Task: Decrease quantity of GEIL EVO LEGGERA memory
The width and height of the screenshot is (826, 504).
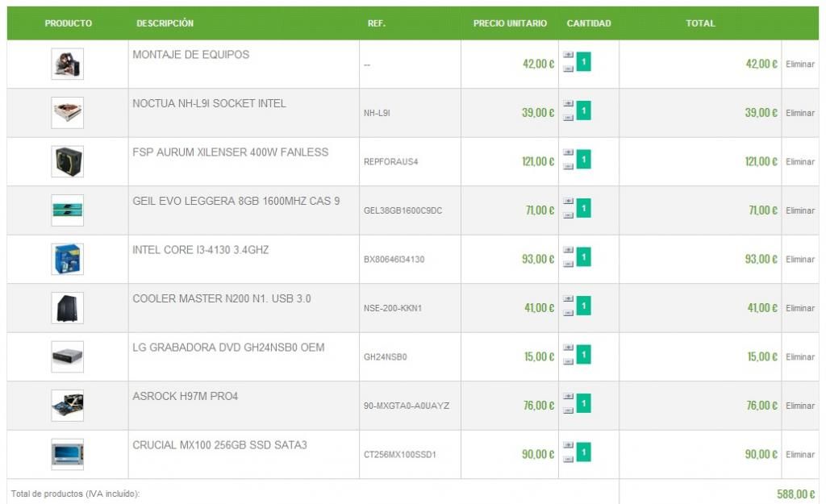Action: tap(568, 215)
